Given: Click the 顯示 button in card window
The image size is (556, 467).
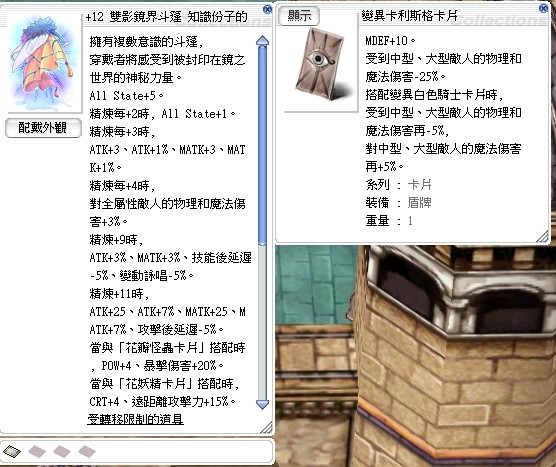Looking at the screenshot, I should click(299, 16).
